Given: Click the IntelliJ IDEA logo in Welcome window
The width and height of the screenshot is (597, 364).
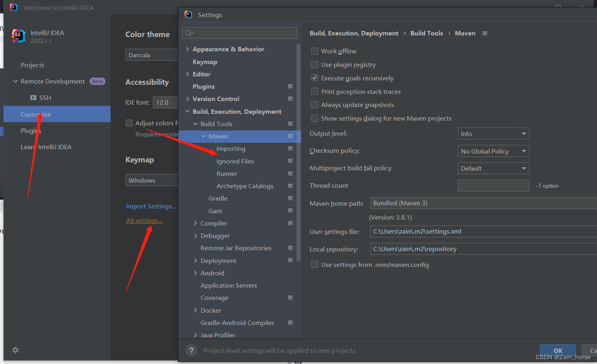Looking at the screenshot, I should click(18, 36).
